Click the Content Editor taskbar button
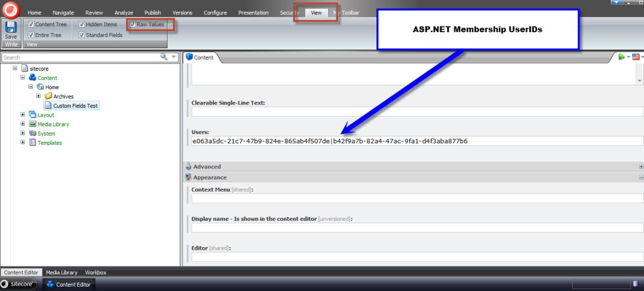The width and height of the screenshot is (644, 291). point(69,284)
